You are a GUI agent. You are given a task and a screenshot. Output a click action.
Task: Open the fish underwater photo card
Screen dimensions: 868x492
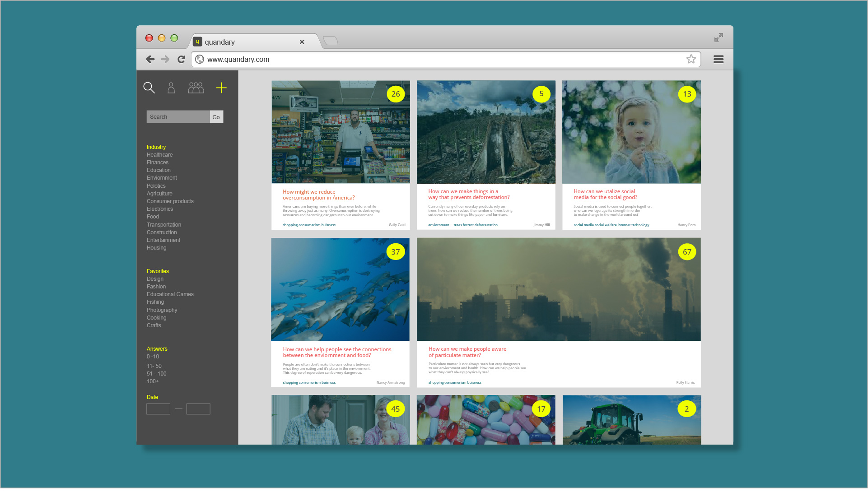[x=340, y=289]
